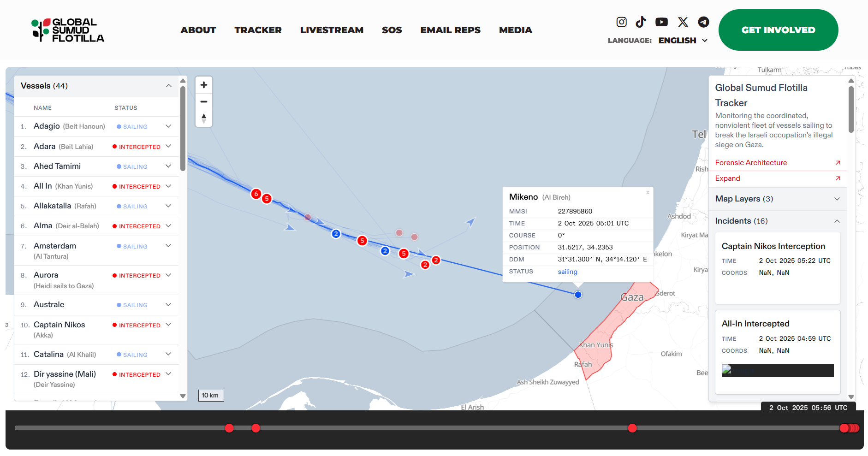Viewport: 868px width, 456px height.
Task: Select the SOS menu item
Action: (392, 30)
